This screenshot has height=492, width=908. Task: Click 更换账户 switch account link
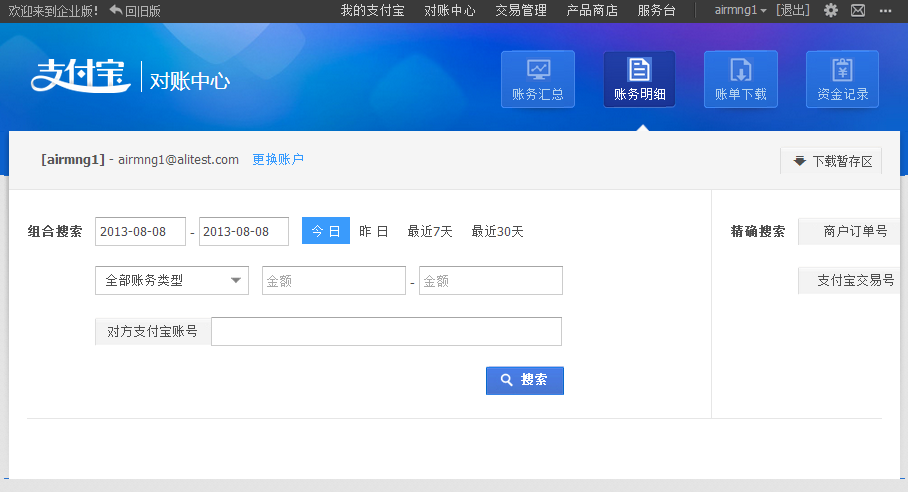(278, 159)
